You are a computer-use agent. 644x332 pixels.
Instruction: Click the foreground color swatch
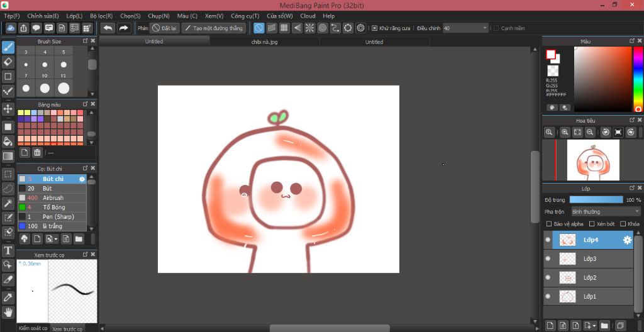(x=550, y=54)
